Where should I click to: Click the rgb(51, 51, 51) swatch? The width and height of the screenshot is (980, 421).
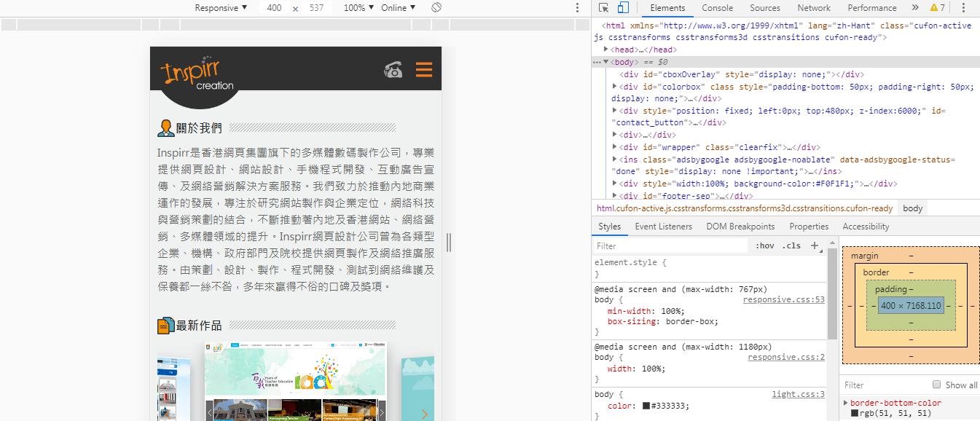(x=855, y=413)
